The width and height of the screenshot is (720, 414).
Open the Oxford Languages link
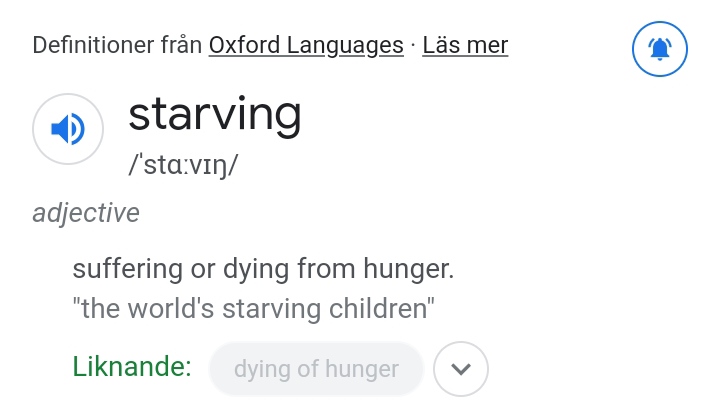pos(306,45)
